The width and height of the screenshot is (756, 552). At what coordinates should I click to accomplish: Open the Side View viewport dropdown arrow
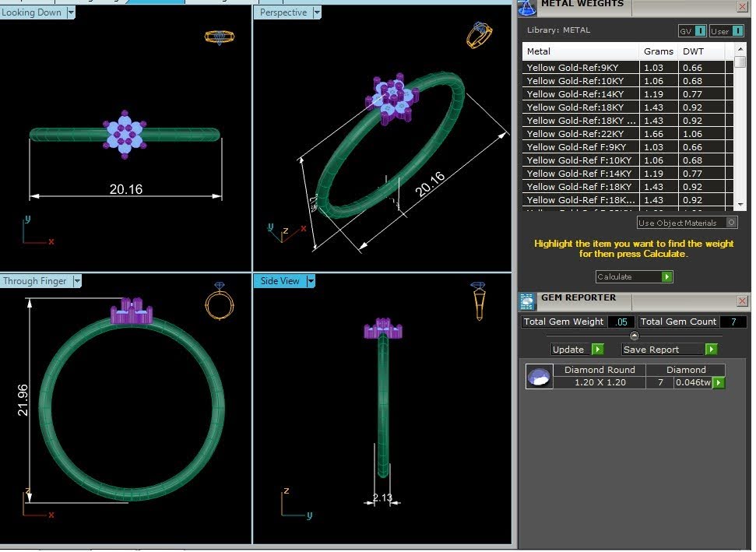(311, 281)
